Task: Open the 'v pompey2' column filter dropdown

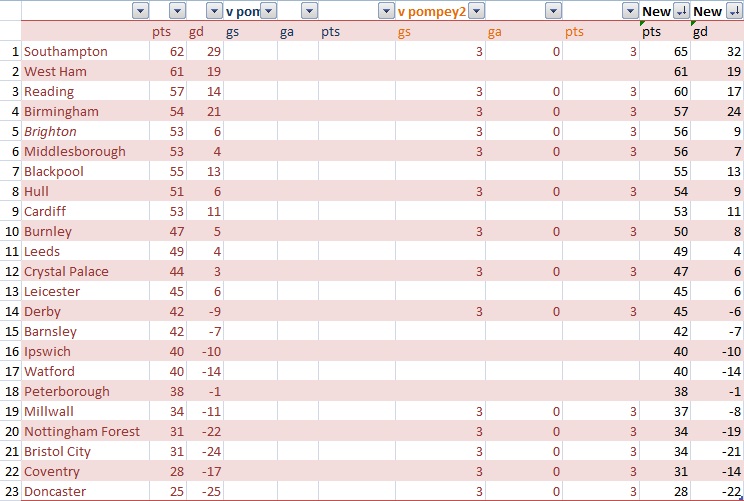Action: click(x=476, y=11)
